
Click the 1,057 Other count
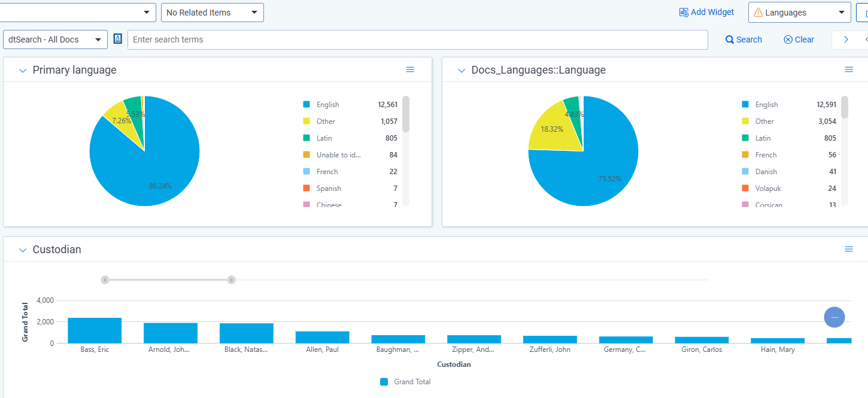[x=389, y=121]
